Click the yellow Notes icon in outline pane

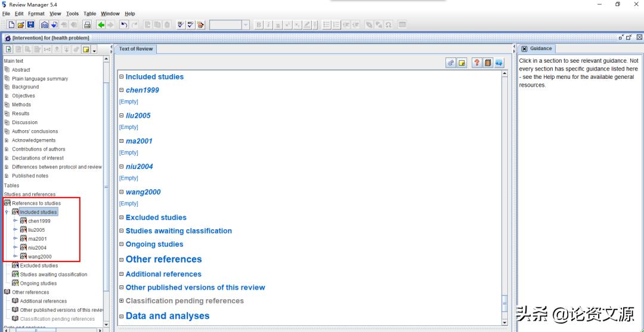[x=86, y=50]
